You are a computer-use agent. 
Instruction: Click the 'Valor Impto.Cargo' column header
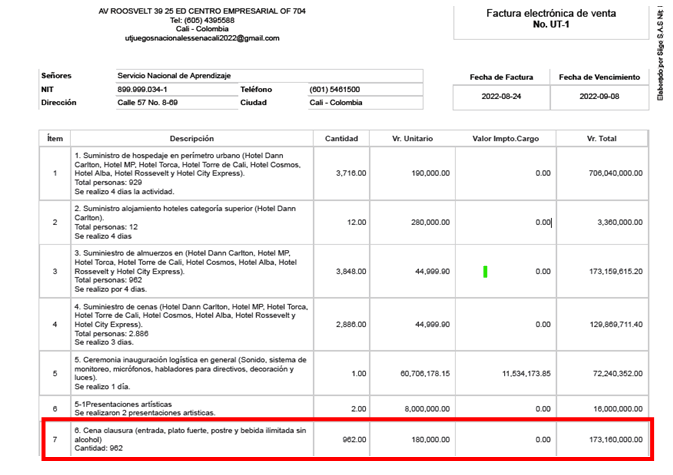(x=505, y=139)
